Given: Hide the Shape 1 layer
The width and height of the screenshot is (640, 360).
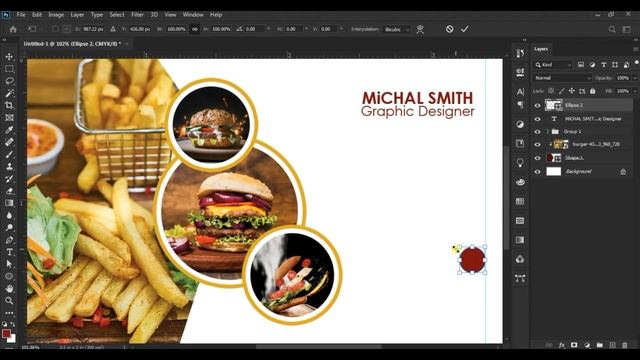Looking at the screenshot, I should point(537,158).
